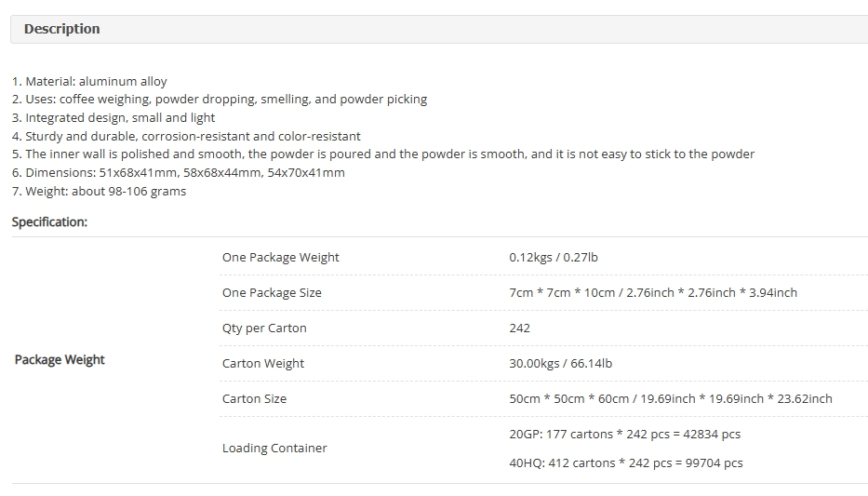Viewport: 868px width, 496px height.
Task: Click the Loading Container label
Action: coord(274,448)
